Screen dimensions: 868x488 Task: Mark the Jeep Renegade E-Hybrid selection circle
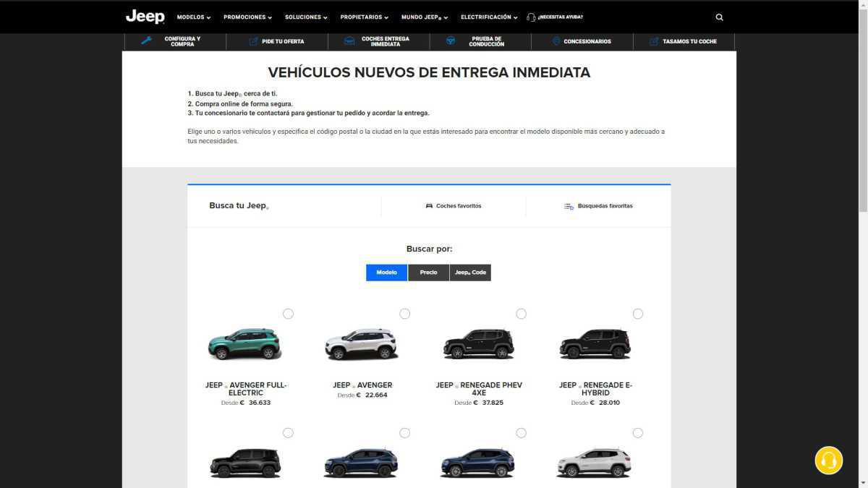[x=638, y=314]
